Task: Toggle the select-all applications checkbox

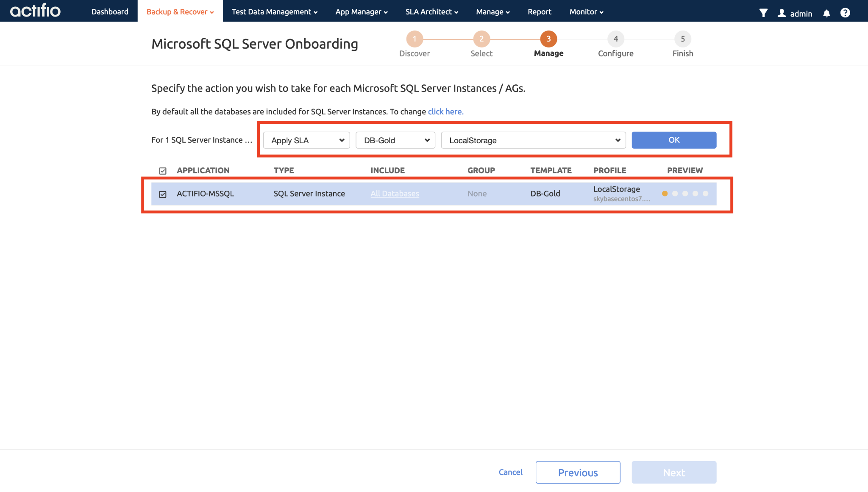Action: [x=163, y=171]
